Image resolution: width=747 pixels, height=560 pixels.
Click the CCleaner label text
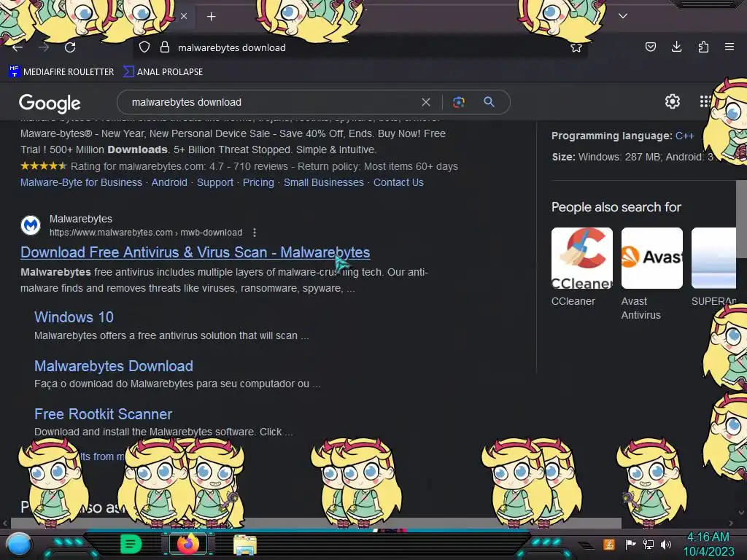tap(573, 301)
